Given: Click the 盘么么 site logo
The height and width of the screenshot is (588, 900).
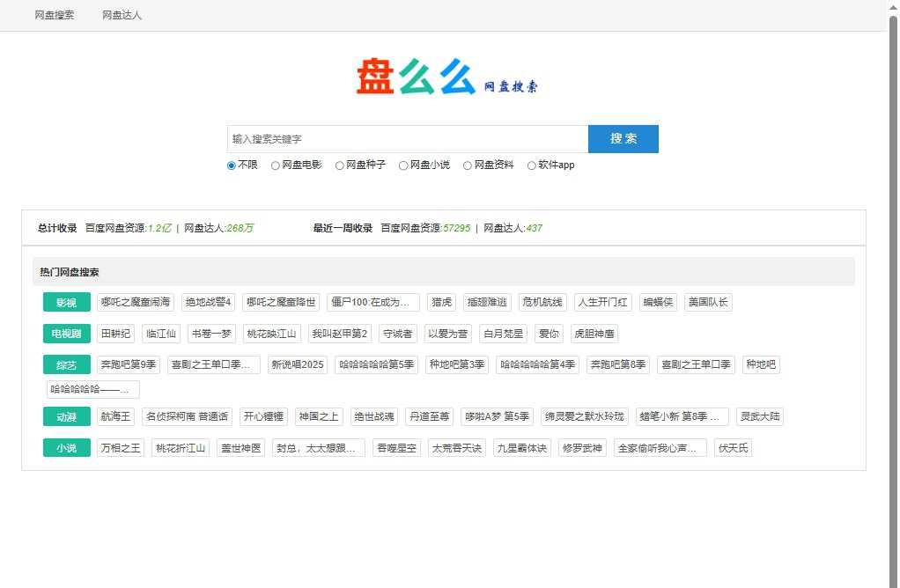Looking at the screenshot, I should pos(449,77).
